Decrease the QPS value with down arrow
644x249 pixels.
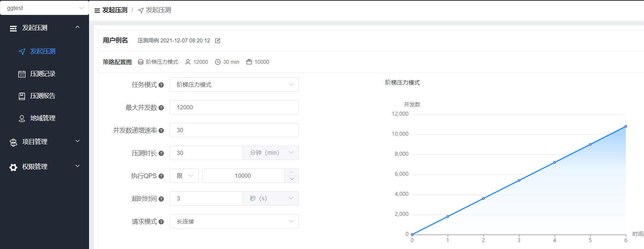coord(292,179)
